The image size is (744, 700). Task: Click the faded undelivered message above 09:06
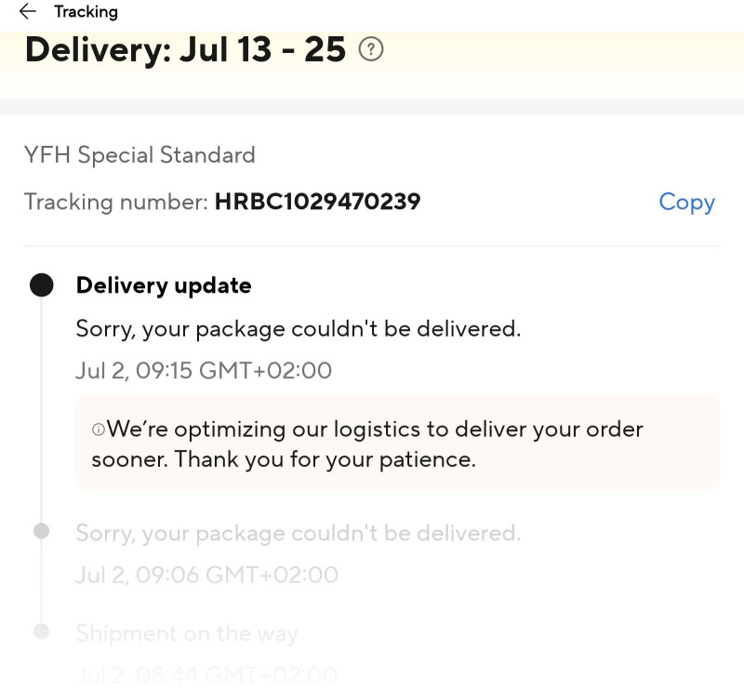click(x=298, y=534)
